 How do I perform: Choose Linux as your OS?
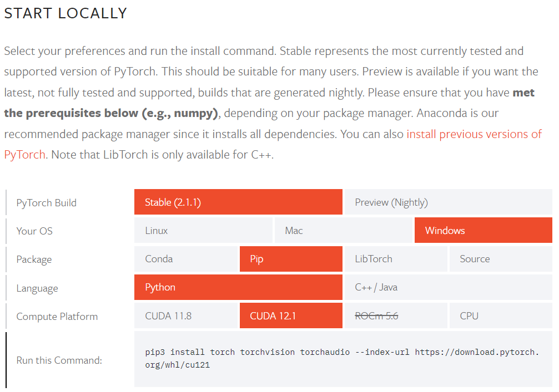203,231
